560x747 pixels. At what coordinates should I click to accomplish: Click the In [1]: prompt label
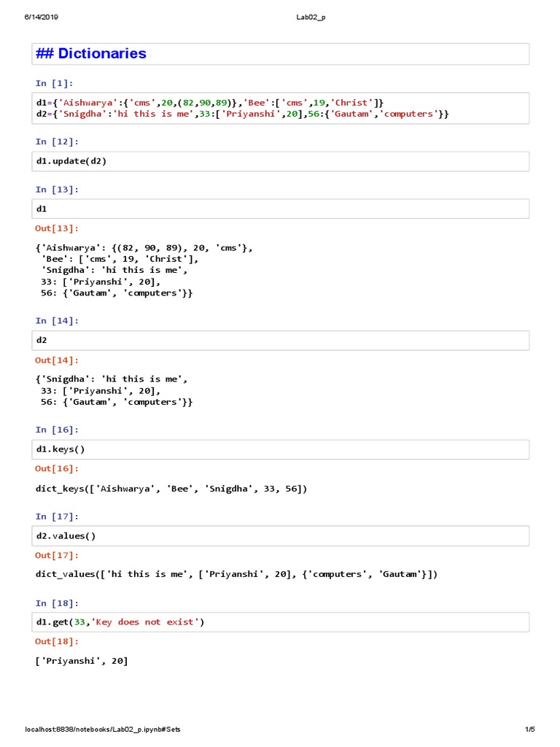[x=54, y=83]
